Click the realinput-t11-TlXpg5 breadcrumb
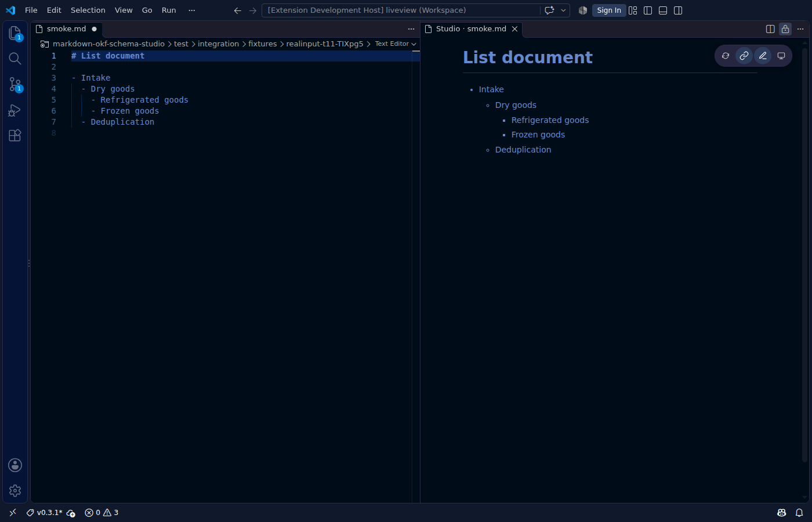This screenshot has width=812, height=522. (325, 44)
